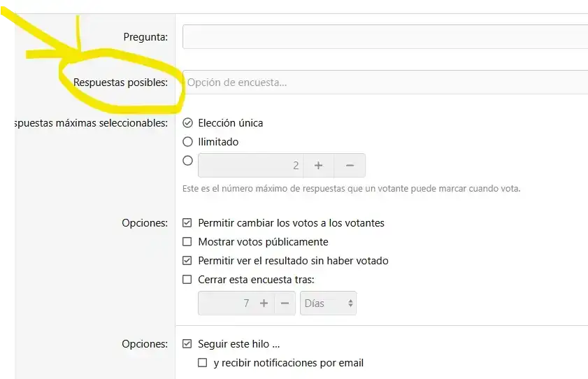
Task: Click the "Respuestas posibles:" label
Action: tap(120, 83)
